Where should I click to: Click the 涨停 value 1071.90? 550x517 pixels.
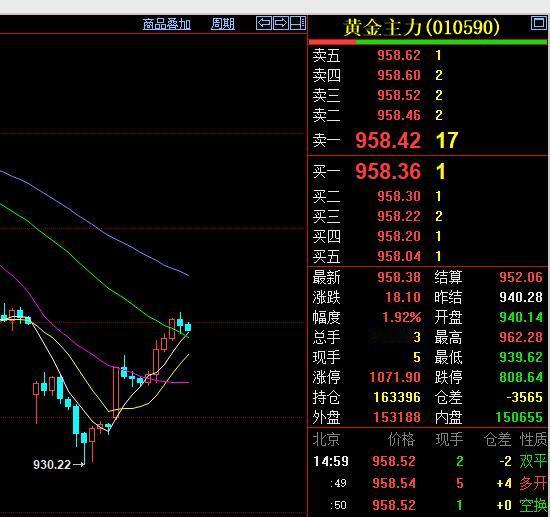click(x=395, y=377)
